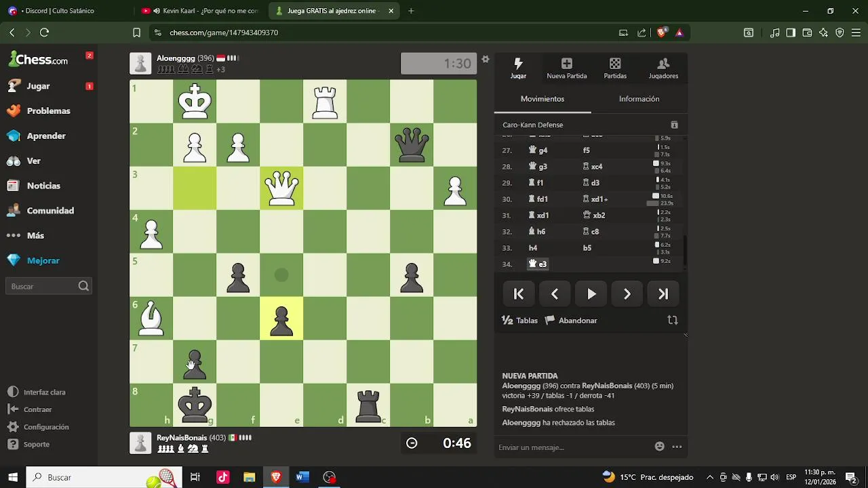Toggle the browser sidebar panel

(791, 33)
